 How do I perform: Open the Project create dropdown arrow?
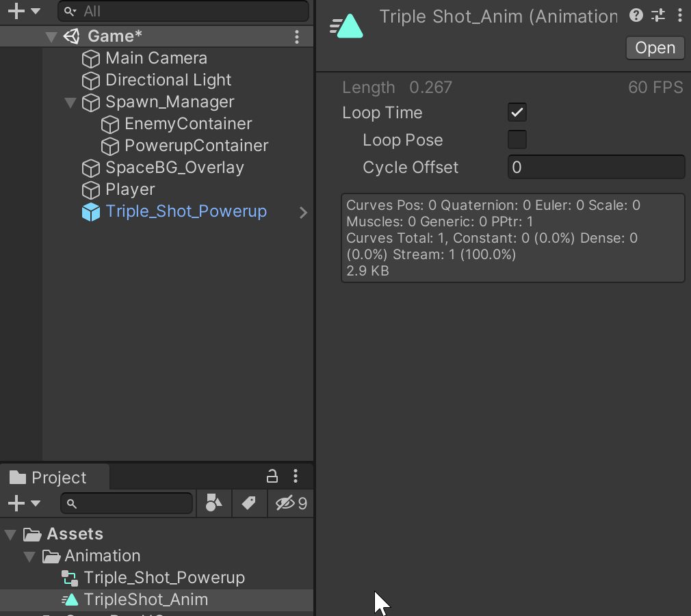(36, 503)
